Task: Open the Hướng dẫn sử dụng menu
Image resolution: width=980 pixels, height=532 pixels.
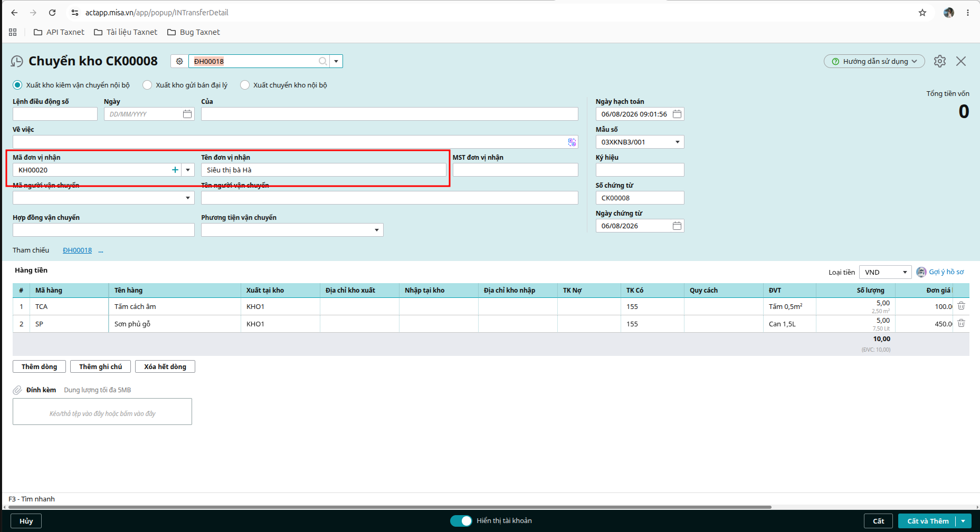Action: (874, 61)
